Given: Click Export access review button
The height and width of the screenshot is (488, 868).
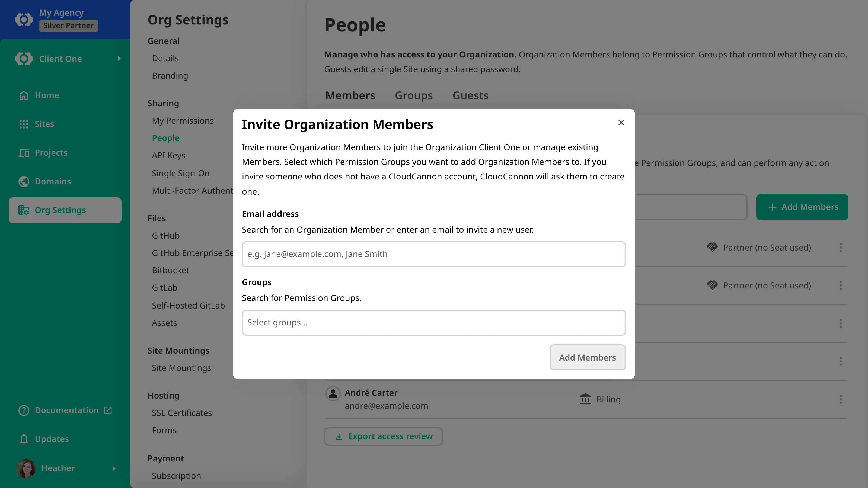Looking at the screenshot, I should point(384,436).
